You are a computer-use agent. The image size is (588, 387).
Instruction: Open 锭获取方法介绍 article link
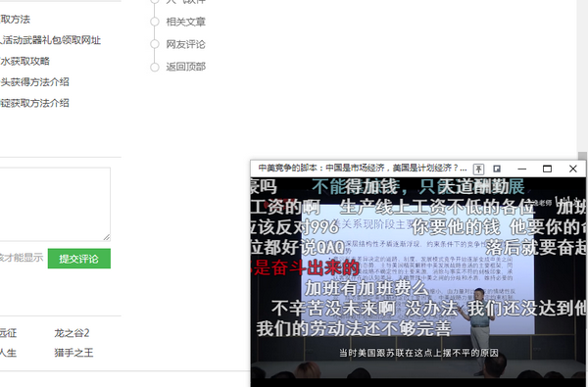(34, 103)
